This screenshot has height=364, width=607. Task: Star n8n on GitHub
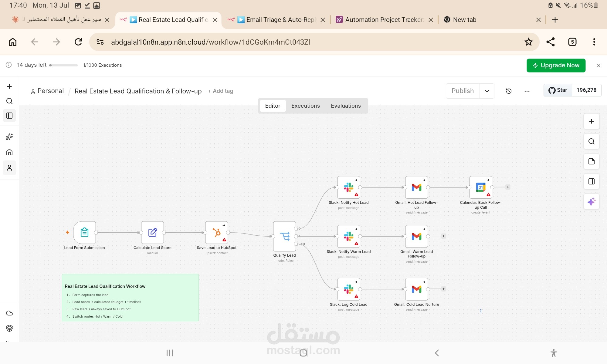[x=558, y=90]
